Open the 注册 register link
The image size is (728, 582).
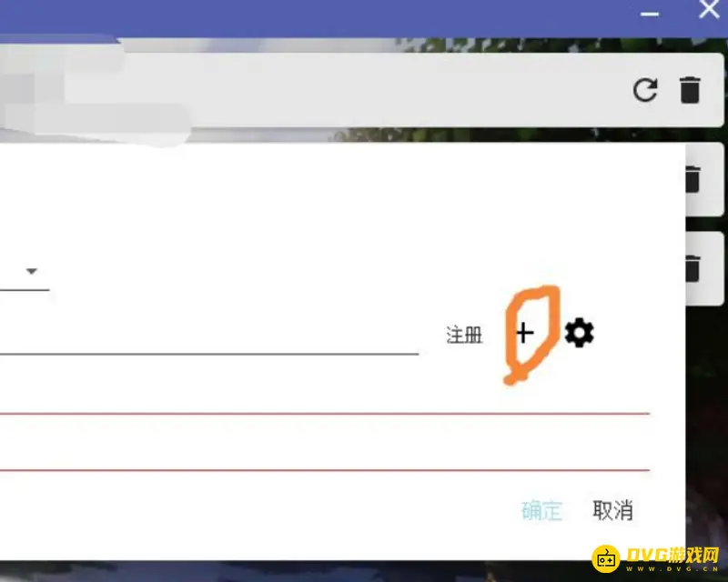point(464,335)
